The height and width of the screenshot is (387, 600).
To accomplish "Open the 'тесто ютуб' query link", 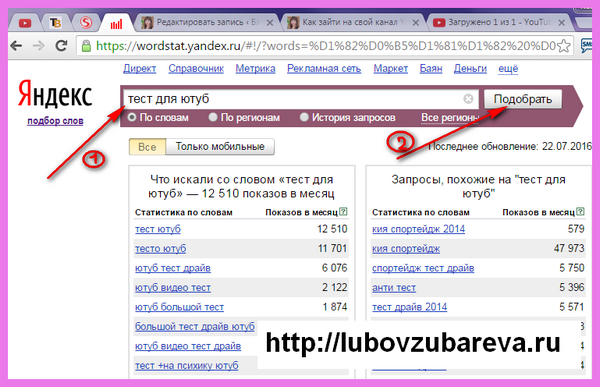I will [160, 249].
